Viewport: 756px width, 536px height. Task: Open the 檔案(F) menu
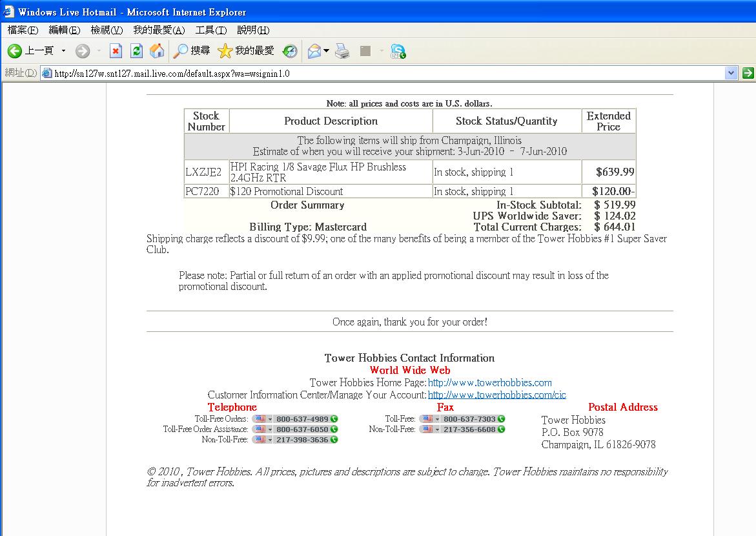point(23,30)
